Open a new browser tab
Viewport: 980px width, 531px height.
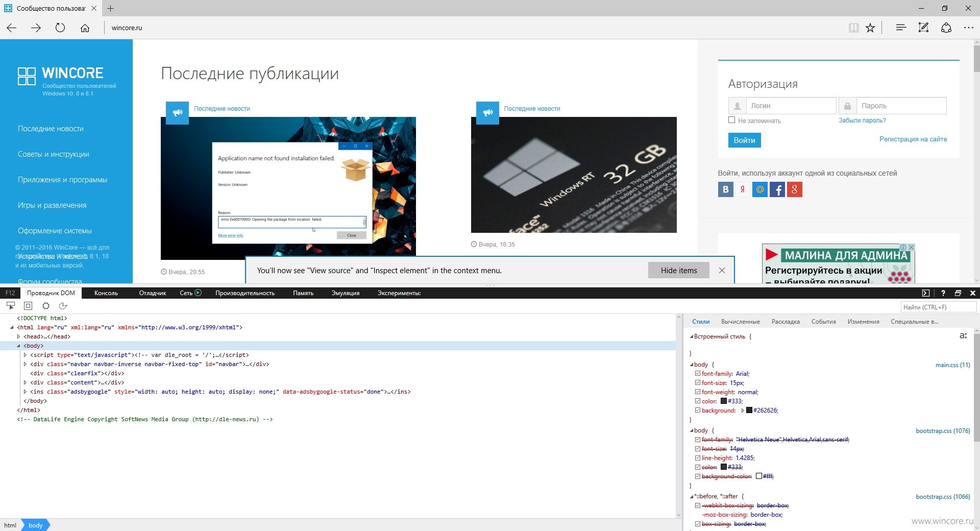(x=111, y=8)
